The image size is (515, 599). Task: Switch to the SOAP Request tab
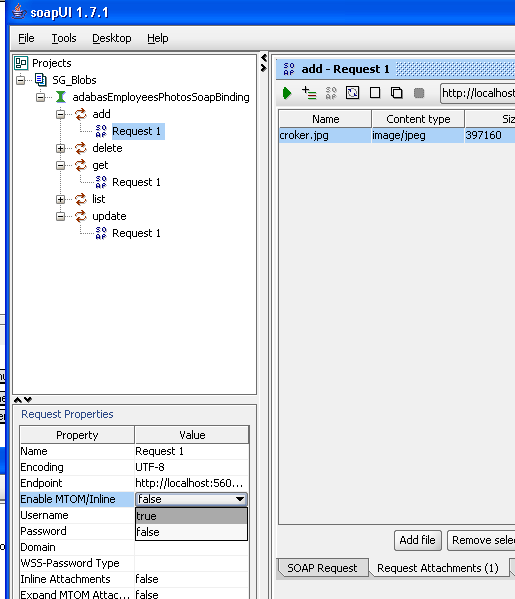point(322,568)
